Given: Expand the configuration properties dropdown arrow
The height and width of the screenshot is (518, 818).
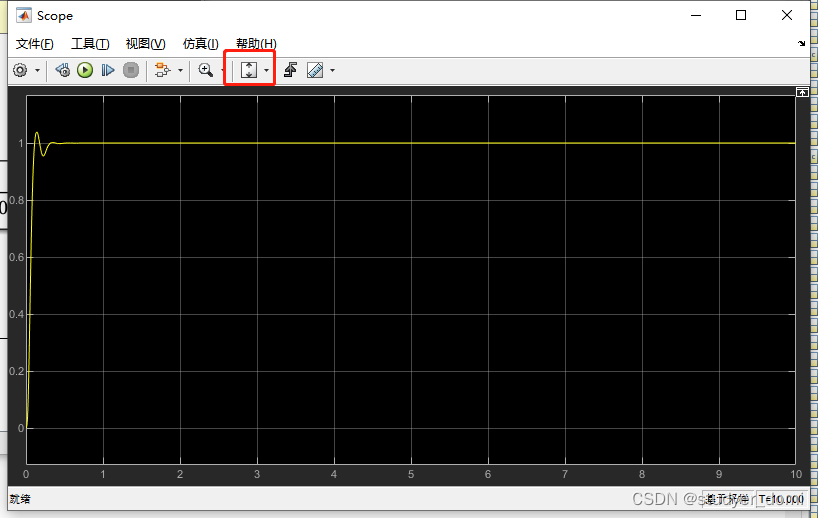Looking at the screenshot, I should pyautogui.click(x=37, y=70).
